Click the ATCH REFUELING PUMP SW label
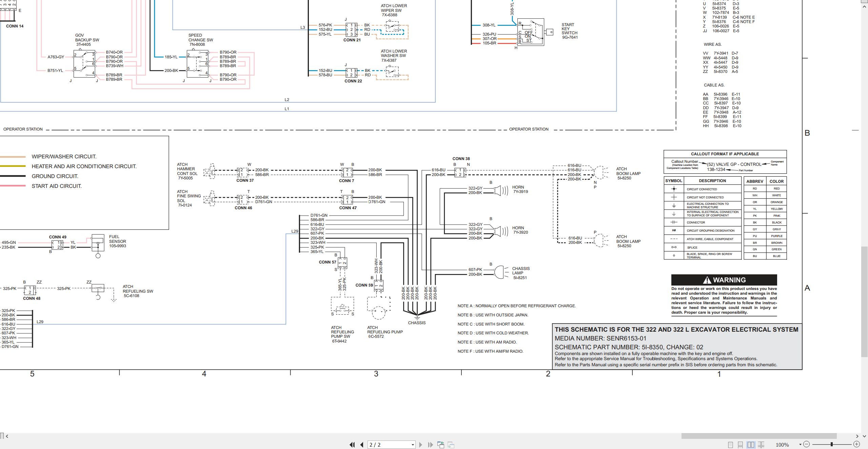Image resolution: width=868 pixels, height=449 pixels. pos(342,334)
